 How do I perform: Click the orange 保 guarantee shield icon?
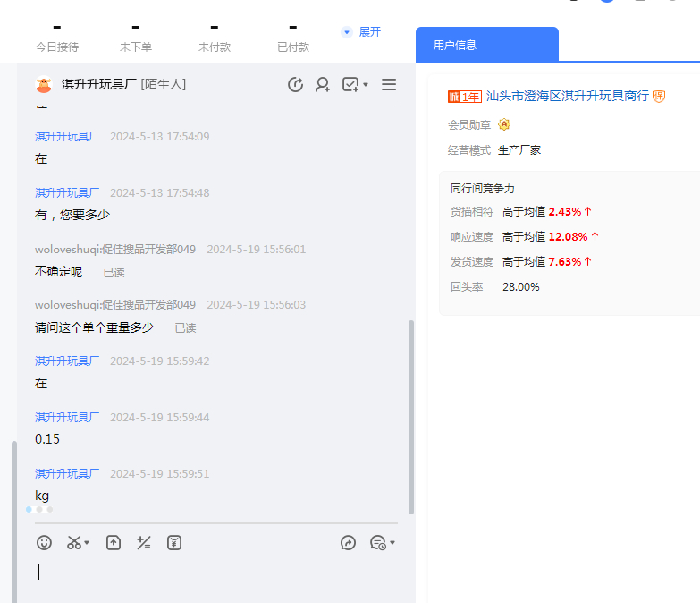tap(659, 96)
